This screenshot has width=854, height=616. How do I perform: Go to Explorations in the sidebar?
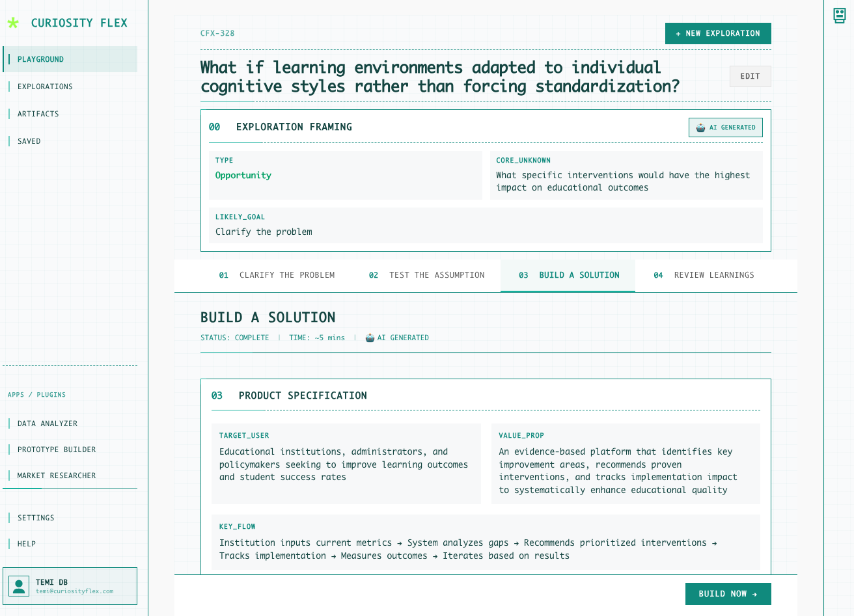(45, 87)
